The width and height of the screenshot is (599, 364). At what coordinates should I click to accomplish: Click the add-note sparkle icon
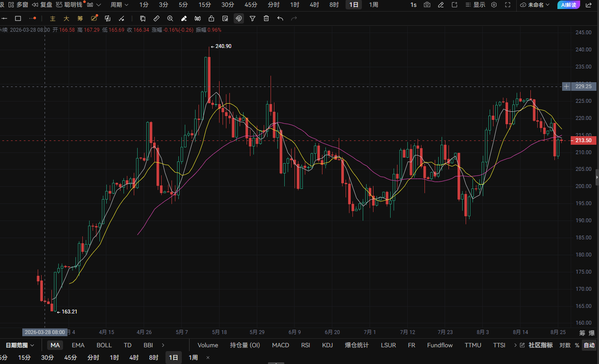pyautogui.click(x=455, y=5)
